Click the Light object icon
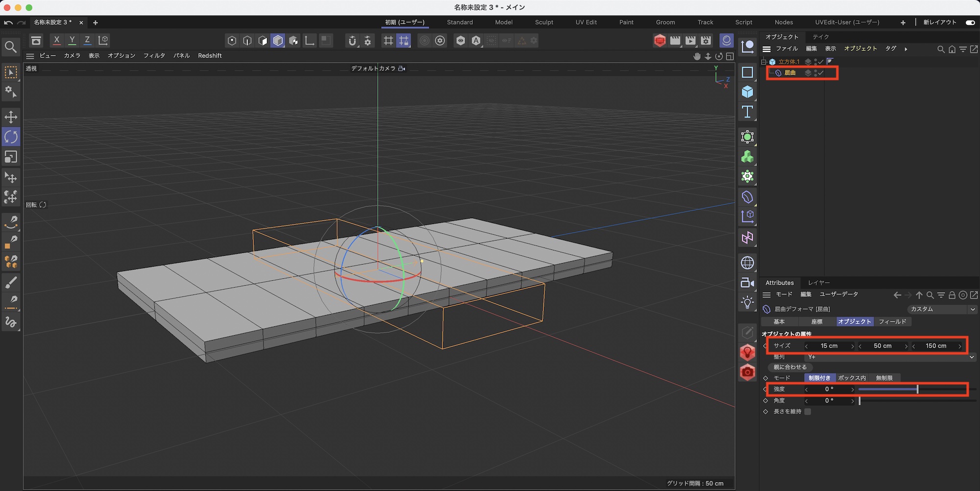The height and width of the screenshot is (491, 980). pos(747,302)
